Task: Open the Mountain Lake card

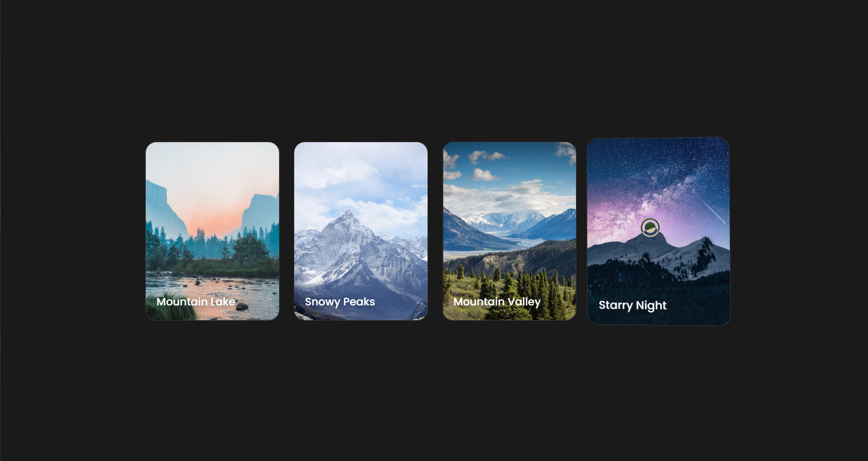Action: [x=212, y=231]
